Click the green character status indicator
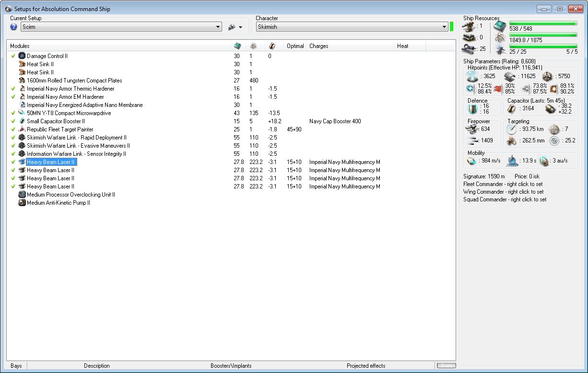The image size is (588, 373). 452,26
